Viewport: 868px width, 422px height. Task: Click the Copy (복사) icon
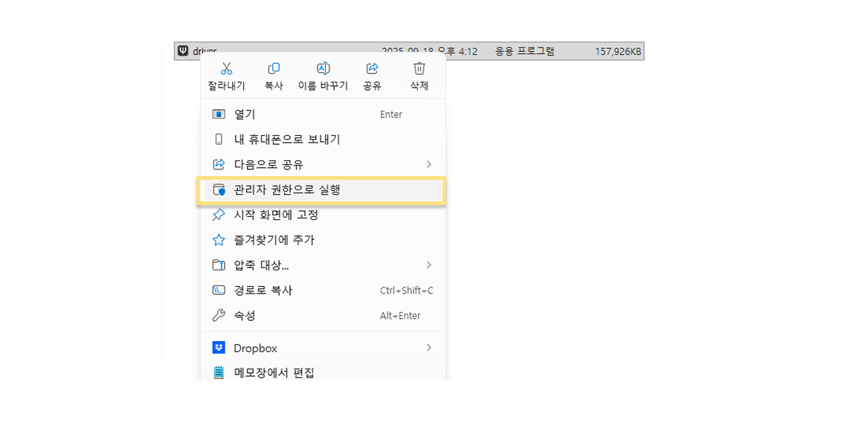pyautogui.click(x=274, y=69)
